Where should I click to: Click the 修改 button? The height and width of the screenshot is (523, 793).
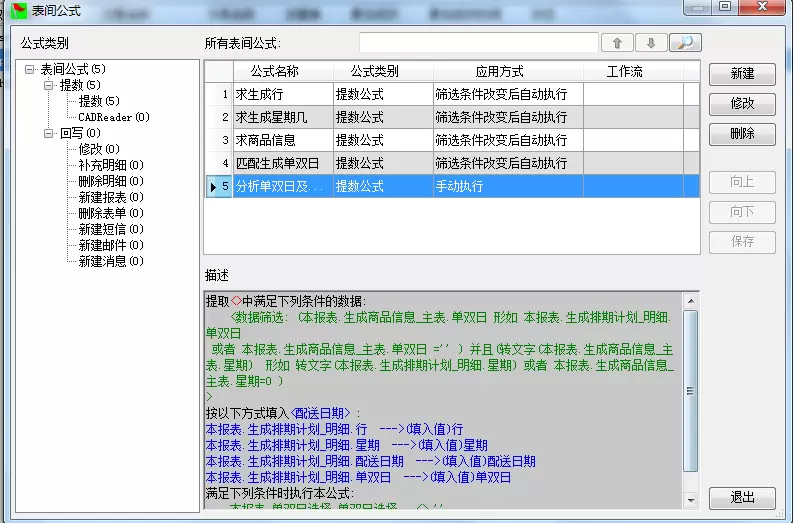click(x=742, y=104)
